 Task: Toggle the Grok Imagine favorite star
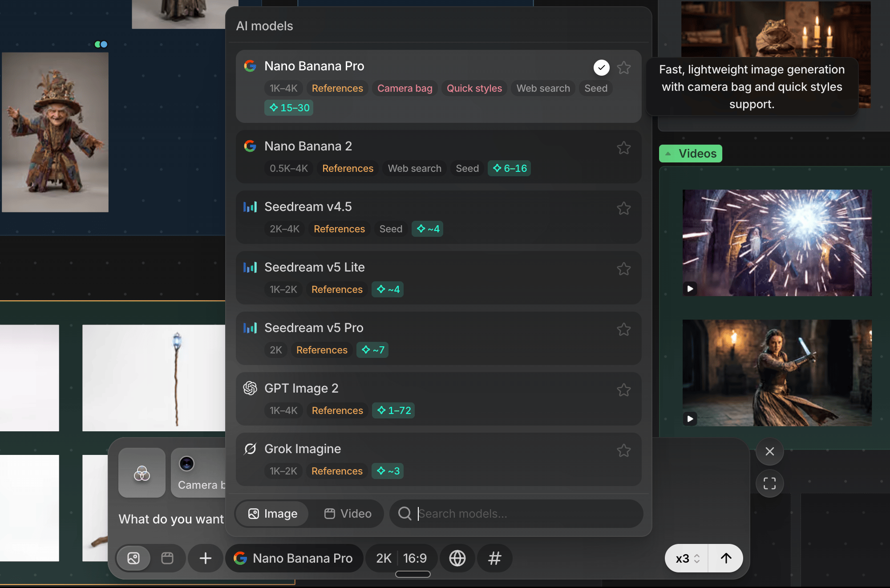click(624, 450)
